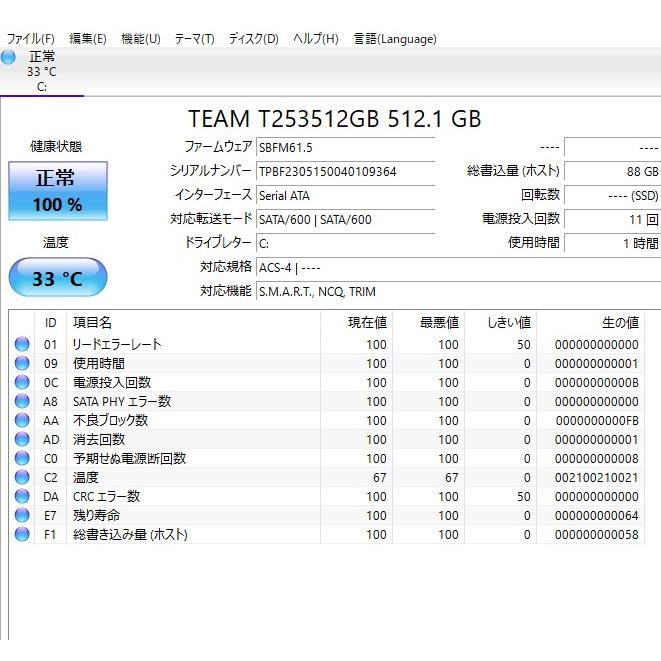Viewport: 661px width, 661px height.
Task: Click the interface field Serial ATA
Action: (x=345, y=196)
